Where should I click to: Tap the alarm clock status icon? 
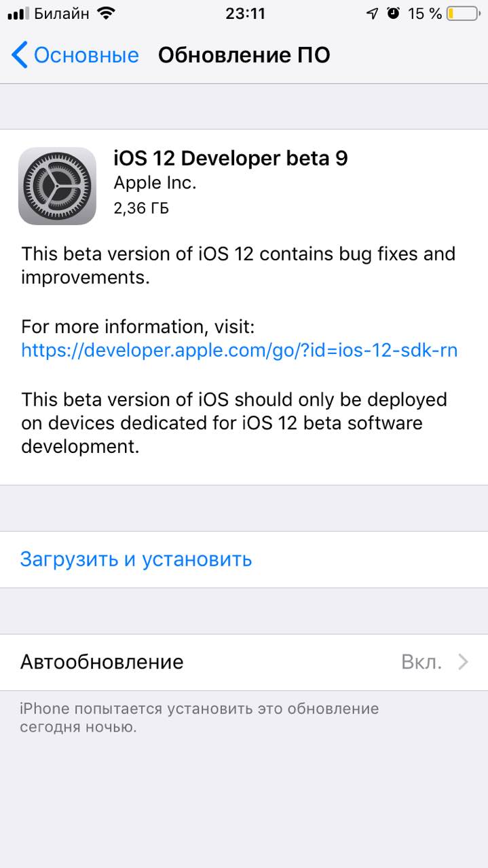pyautogui.click(x=394, y=14)
